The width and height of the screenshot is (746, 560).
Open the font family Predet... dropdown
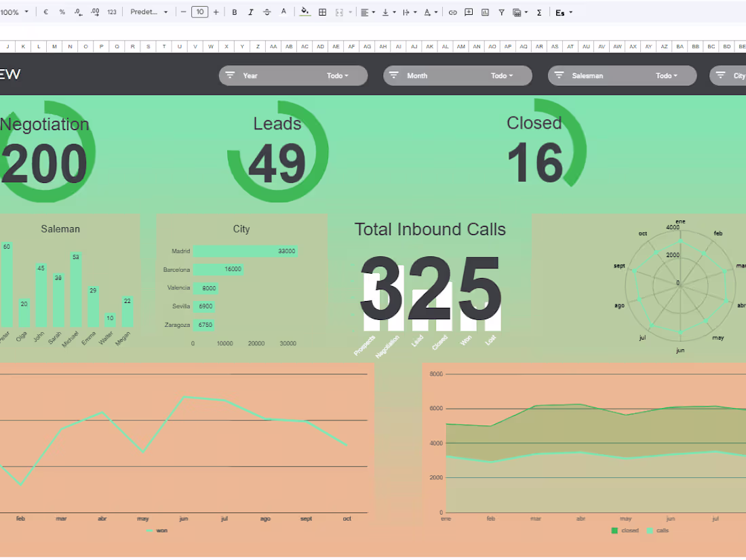tap(149, 12)
